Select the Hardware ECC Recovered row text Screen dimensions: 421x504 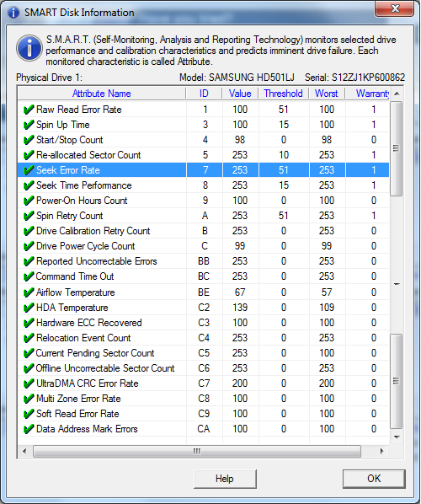point(89,323)
